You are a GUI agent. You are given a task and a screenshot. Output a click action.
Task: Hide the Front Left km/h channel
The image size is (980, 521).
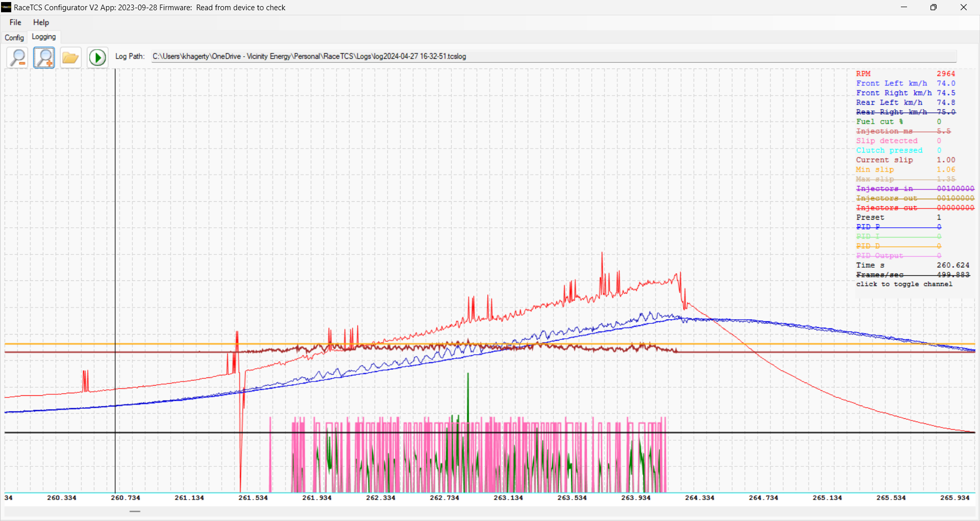(x=905, y=83)
